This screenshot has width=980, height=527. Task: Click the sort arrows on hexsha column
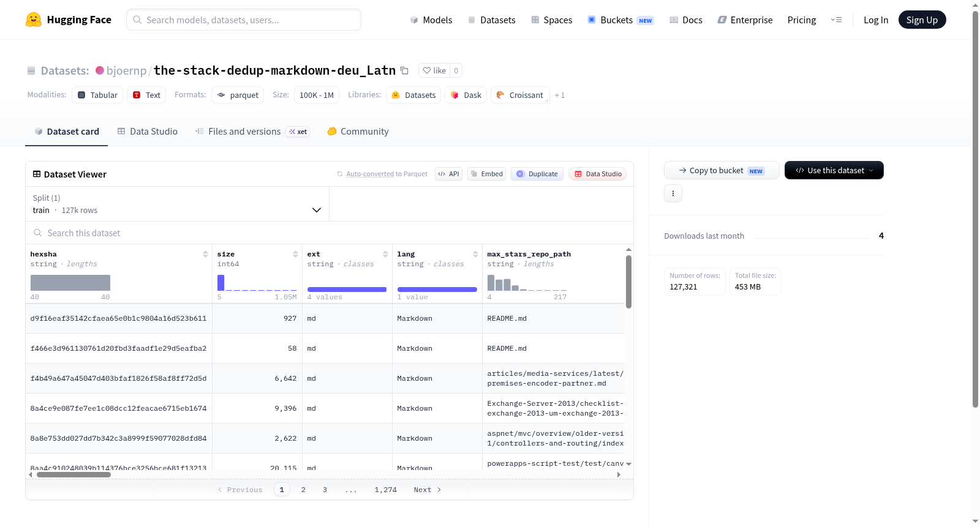coord(205,254)
